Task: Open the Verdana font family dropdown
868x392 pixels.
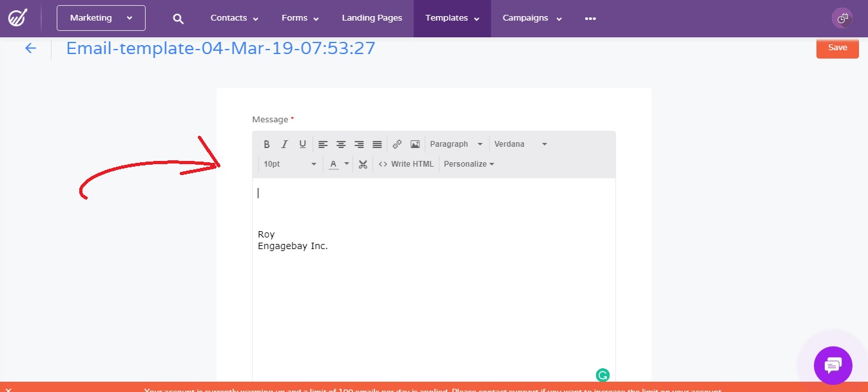Action: [x=521, y=144]
